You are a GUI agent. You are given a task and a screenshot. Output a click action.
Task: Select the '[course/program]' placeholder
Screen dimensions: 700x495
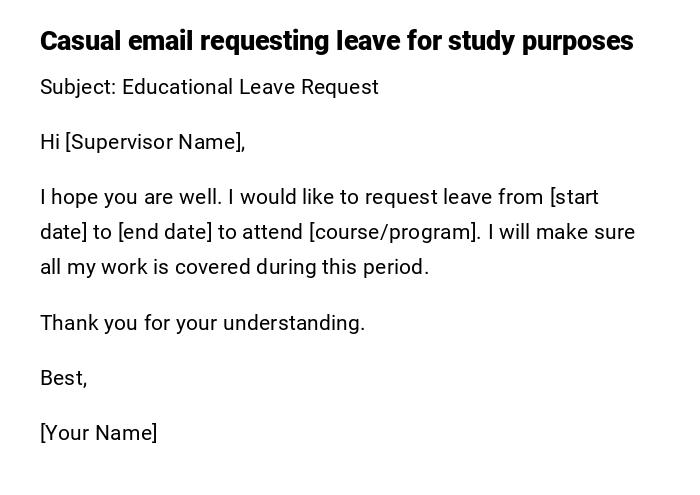click(x=395, y=232)
